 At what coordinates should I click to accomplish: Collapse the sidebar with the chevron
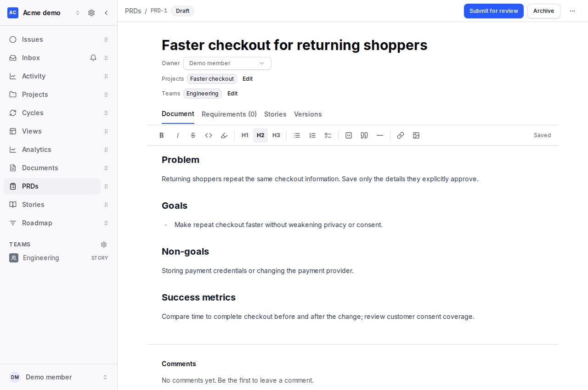(x=106, y=13)
